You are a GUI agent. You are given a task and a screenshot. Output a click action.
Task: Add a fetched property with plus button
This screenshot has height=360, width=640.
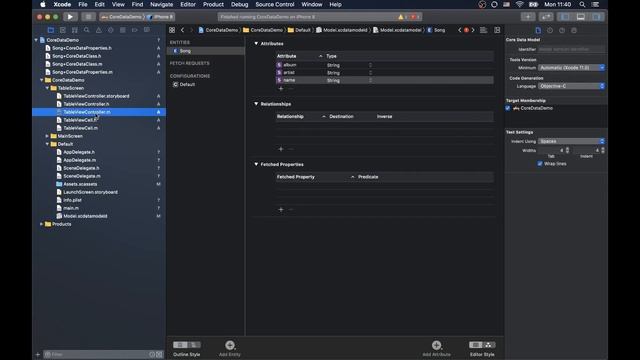[281, 209]
